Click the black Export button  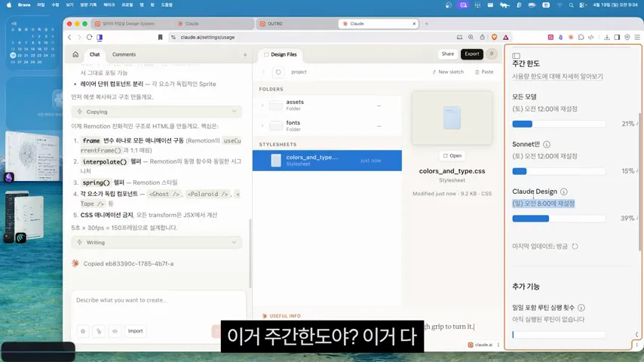click(x=472, y=54)
